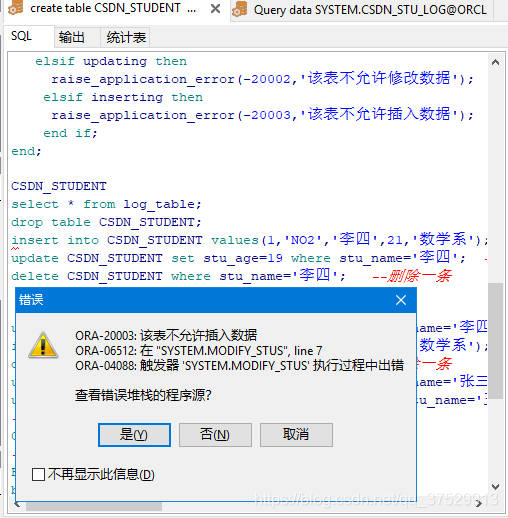This screenshot has width=508, height=518.
Task: Click the editor scroll down arrow
Action: [x=495, y=487]
